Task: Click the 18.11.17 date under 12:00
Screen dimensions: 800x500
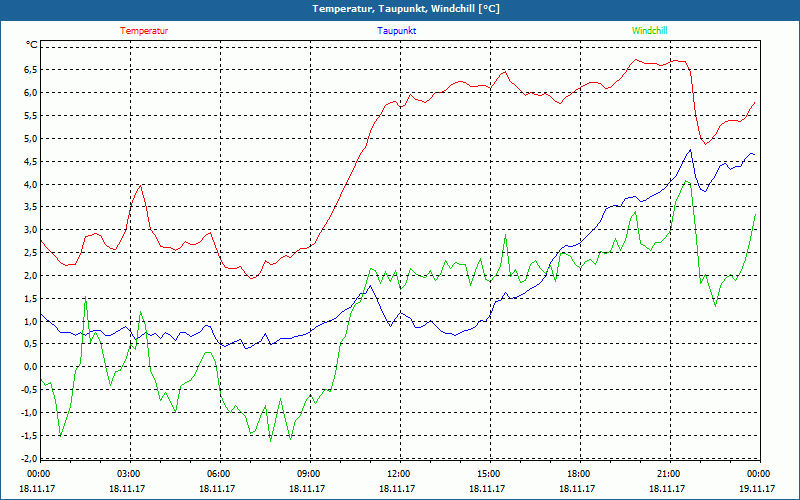Action: pos(397,488)
